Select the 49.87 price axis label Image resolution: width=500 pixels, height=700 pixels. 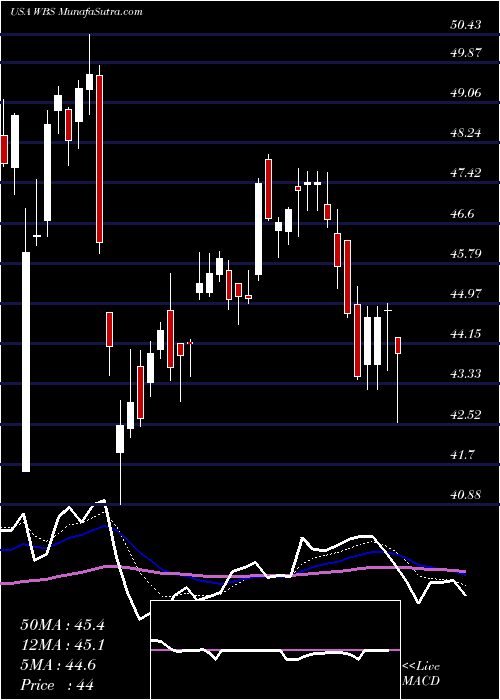point(466,53)
